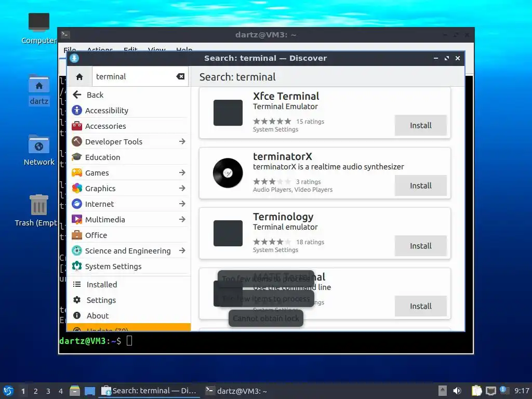Open the volume control tray icon
The height and width of the screenshot is (399, 532).
(457, 391)
